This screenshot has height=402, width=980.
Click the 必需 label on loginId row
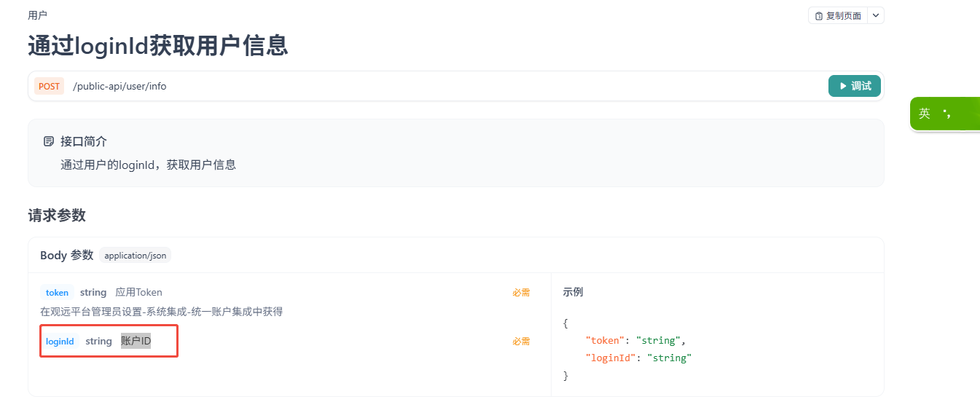click(x=521, y=342)
